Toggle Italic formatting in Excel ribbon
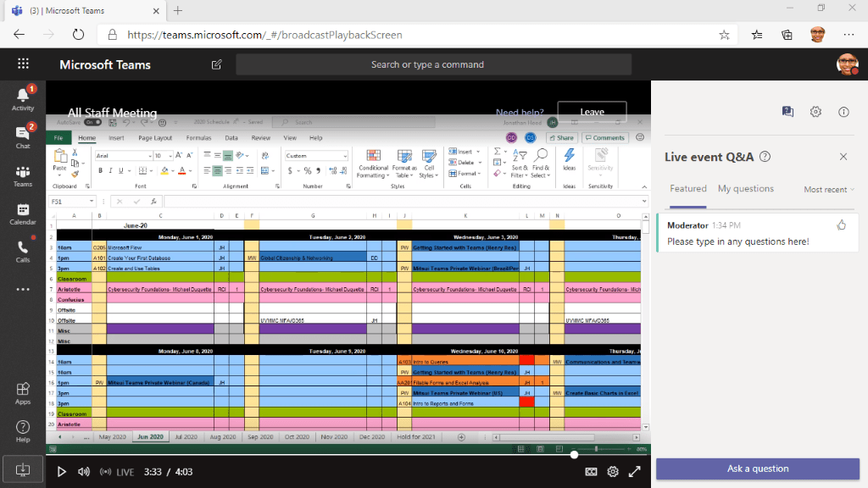 click(x=110, y=170)
